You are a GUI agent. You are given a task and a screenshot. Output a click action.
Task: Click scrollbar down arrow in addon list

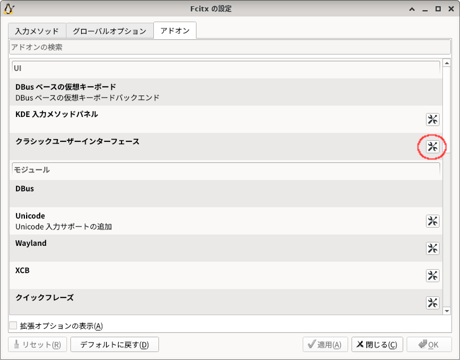pos(447,311)
